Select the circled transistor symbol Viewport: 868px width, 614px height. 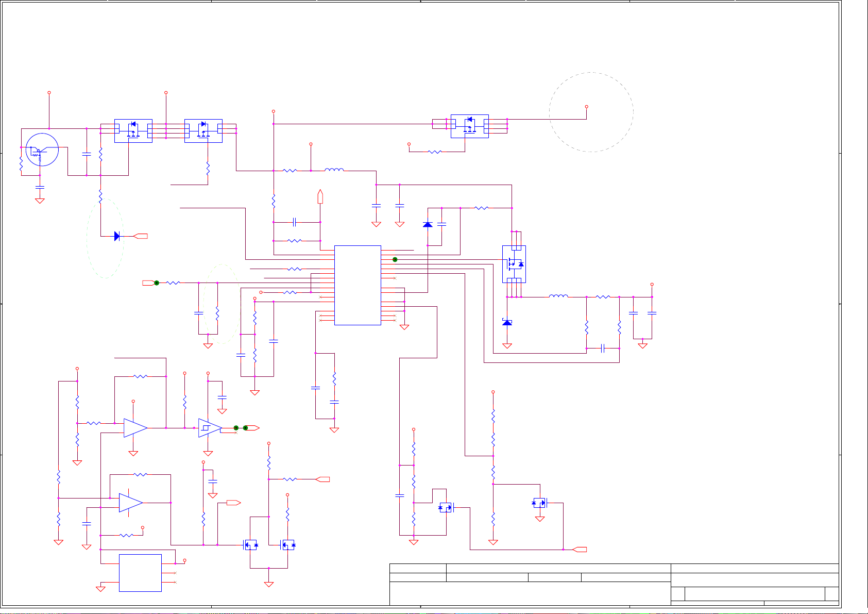[42, 150]
